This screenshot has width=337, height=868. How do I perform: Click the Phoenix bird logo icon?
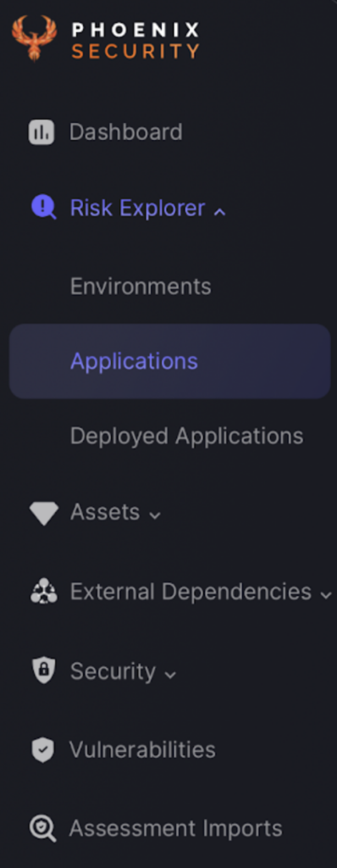[x=35, y=38]
